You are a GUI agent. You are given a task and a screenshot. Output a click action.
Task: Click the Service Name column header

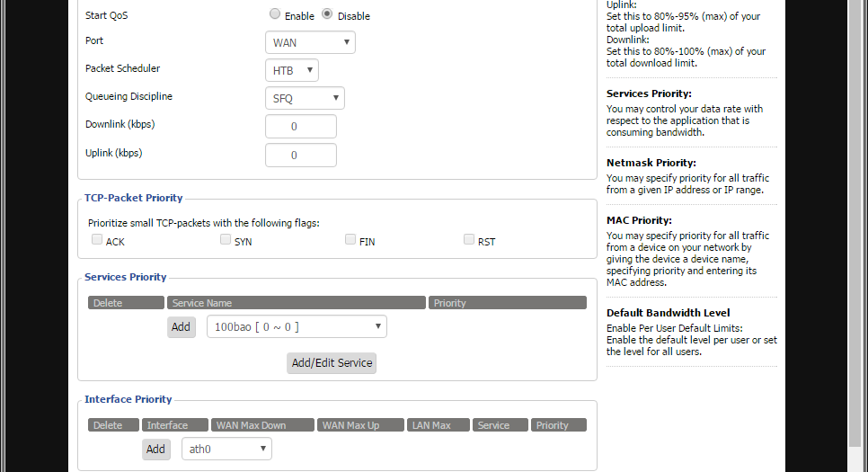click(x=297, y=303)
